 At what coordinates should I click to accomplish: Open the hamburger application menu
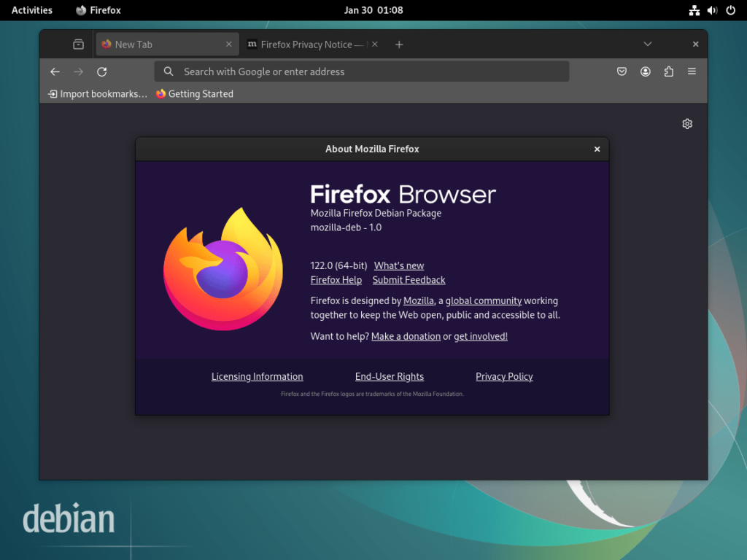[692, 71]
